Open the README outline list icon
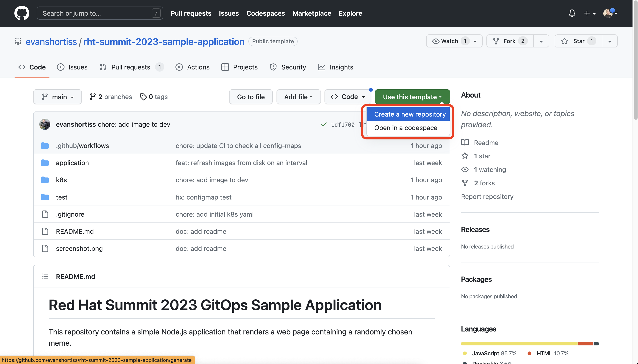The height and width of the screenshot is (364, 638). point(45,277)
